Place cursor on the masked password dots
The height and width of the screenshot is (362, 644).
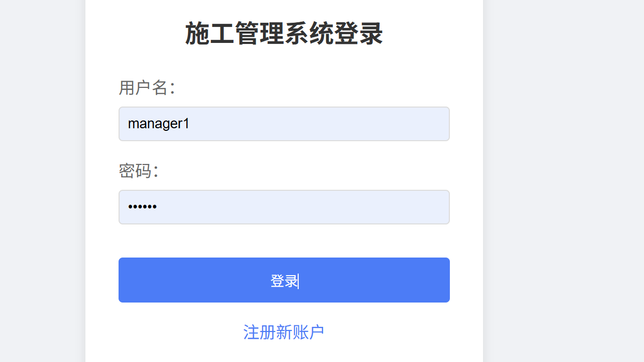(x=142, y=207)
